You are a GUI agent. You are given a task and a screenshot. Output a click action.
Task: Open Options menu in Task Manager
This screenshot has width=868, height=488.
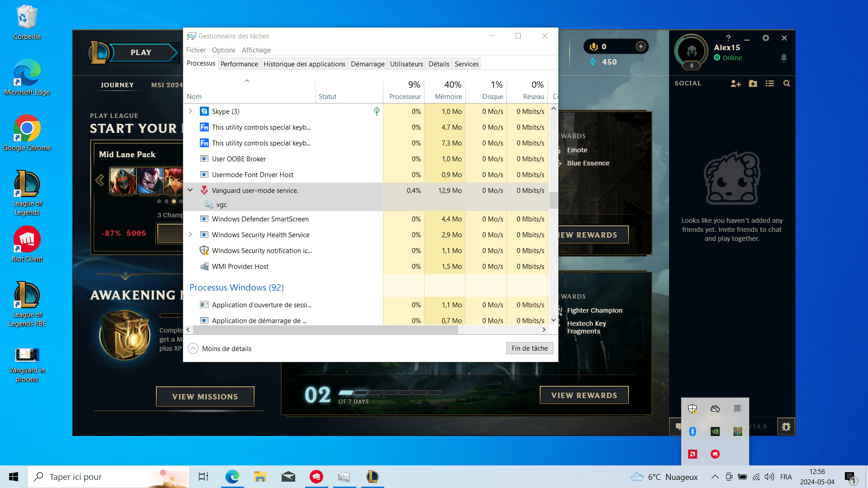click(x=224, y=50)
